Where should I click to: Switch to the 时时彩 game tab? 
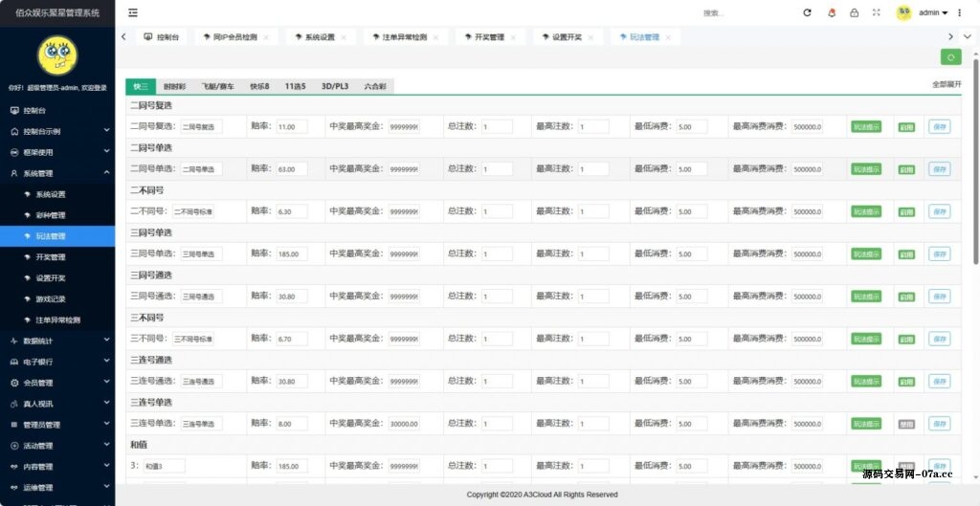point(174,87)
